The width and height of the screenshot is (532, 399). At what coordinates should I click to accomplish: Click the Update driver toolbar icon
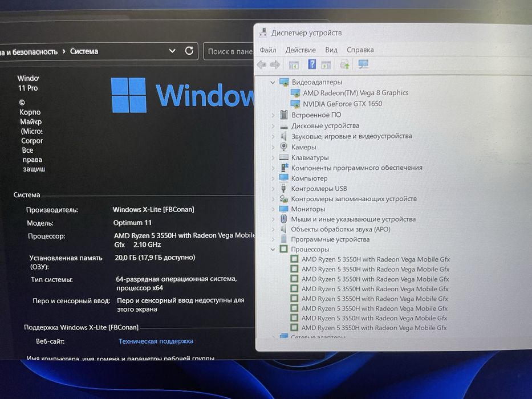pyautogui.click(x=345, y=64)
